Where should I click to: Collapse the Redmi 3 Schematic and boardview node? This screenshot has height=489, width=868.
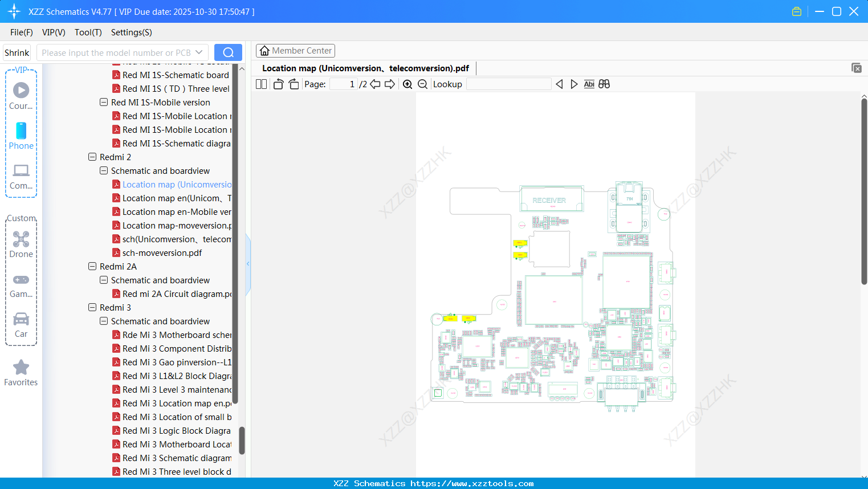[x=104, y=321]
